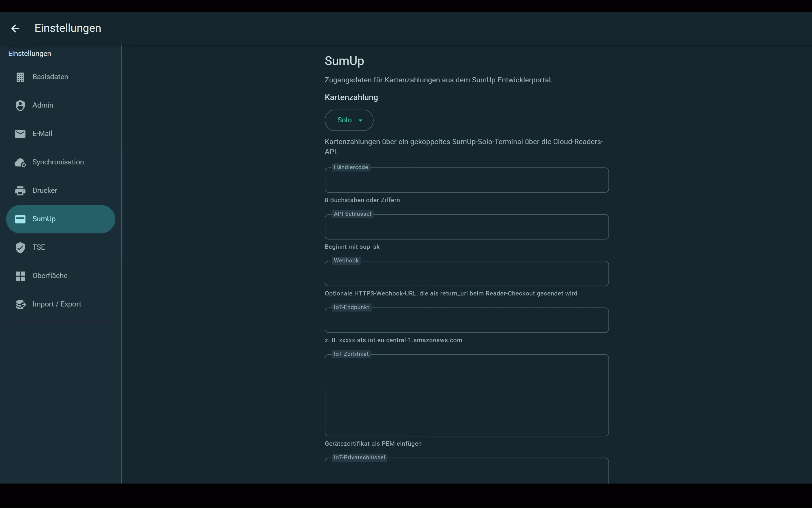Open Basisdaten settings section
This screenshot has width=812, height=508.
(61, 77)
